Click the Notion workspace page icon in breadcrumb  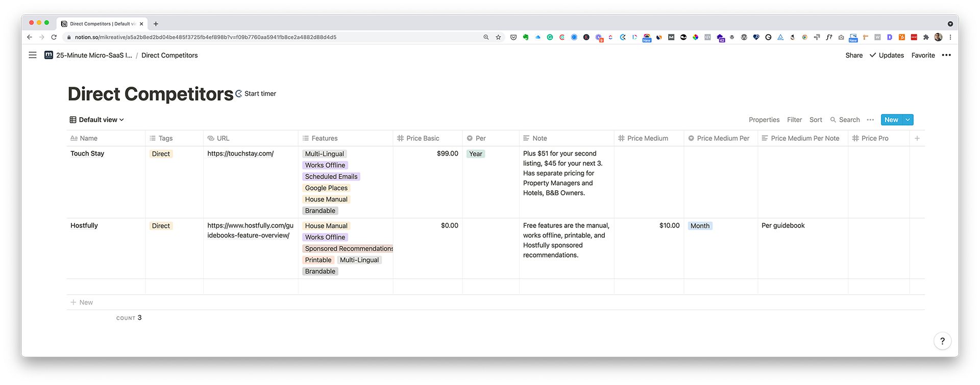click(48, 55)
